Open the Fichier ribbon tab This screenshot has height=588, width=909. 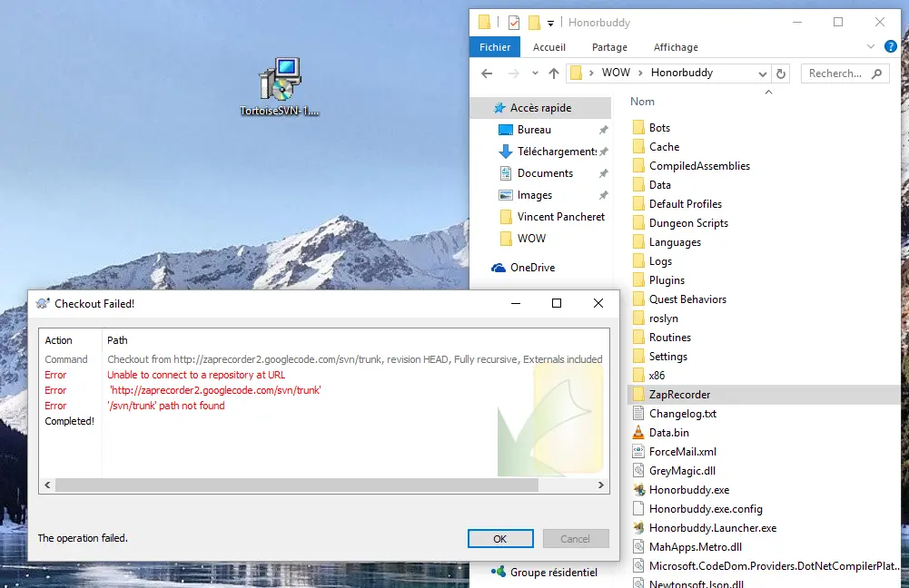[495, 47]
